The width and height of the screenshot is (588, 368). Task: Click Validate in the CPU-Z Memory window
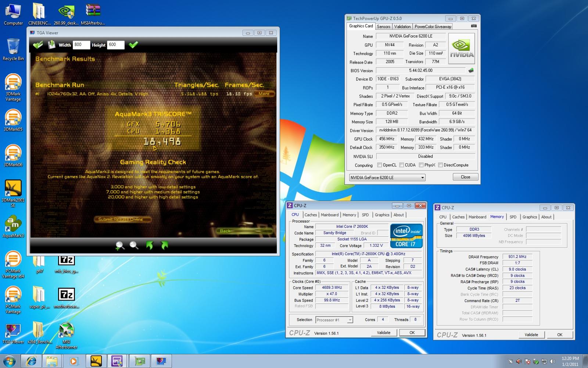tap(531, 335)
